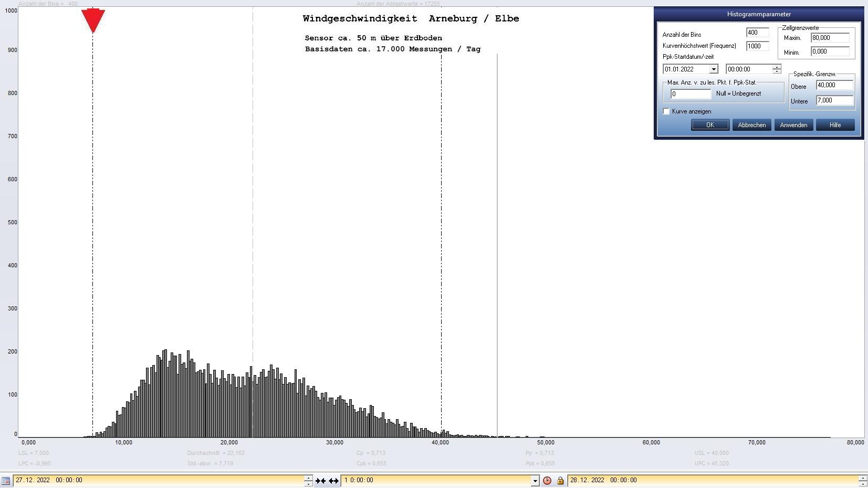The image size is (868, 488).
Task: Step up the 27.12.2022 start date spinner
Action: pyautogui.click(x=308, y=477)
